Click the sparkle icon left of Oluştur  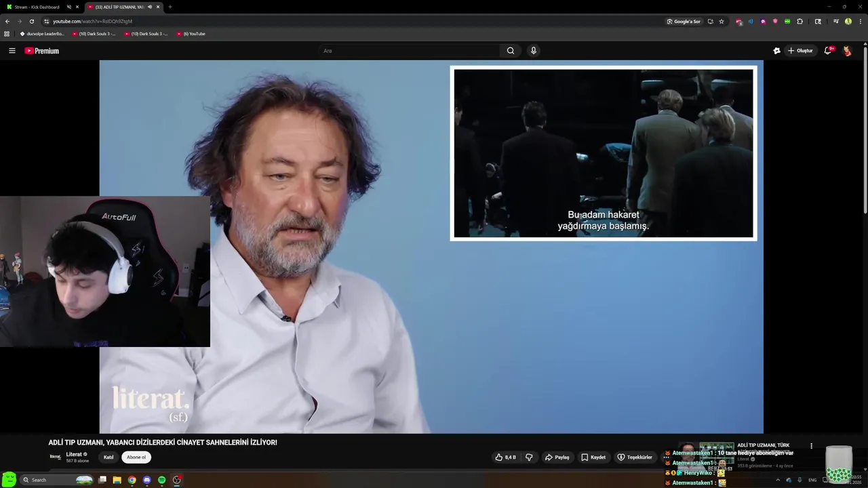click(776, 51)
